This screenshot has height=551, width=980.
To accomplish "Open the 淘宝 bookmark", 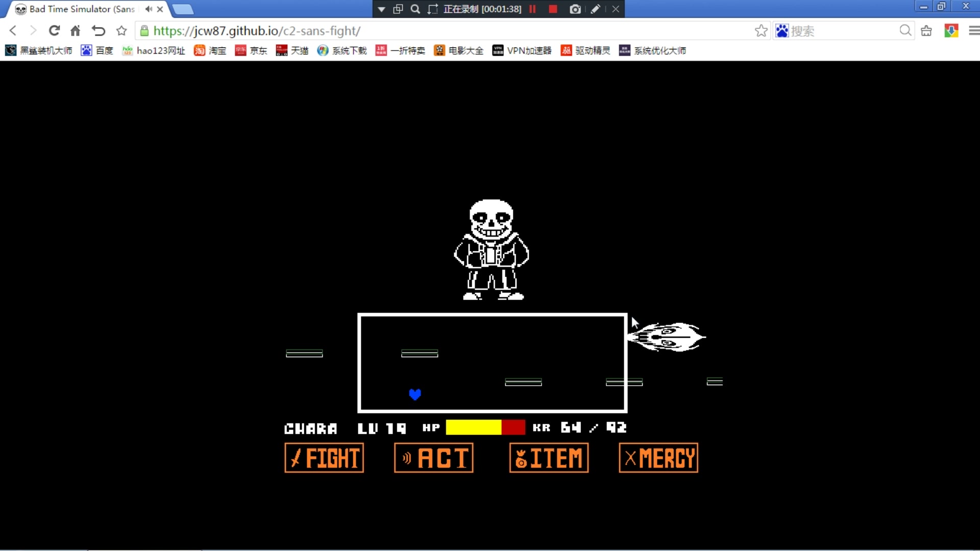I will tap(210, 50).
